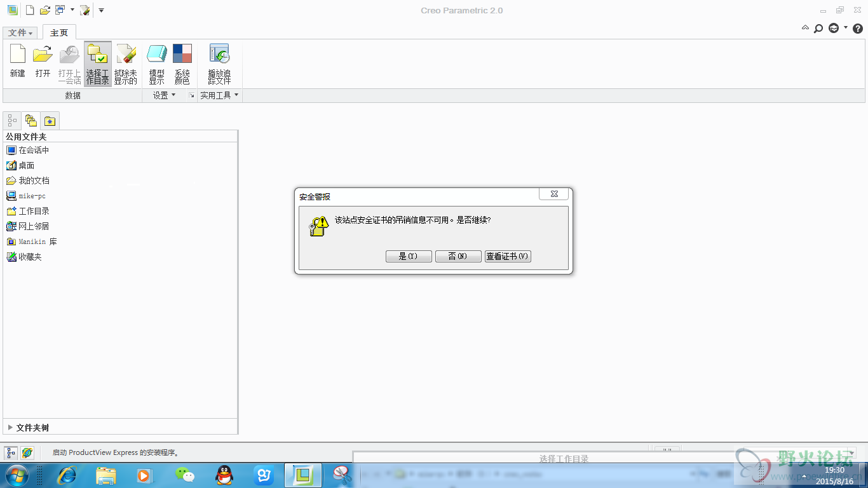
Task: Switch to the folder browser navigator tab
Action: click(31, 120)
